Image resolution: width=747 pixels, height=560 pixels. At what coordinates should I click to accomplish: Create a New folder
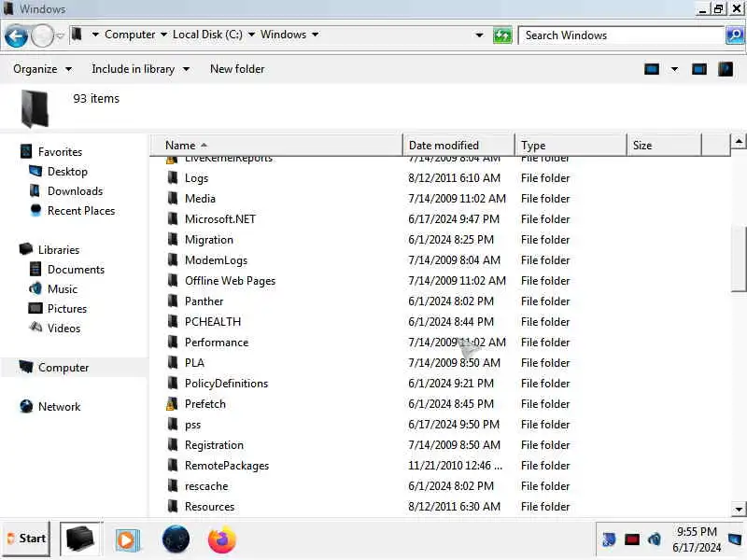click(237, 69)
